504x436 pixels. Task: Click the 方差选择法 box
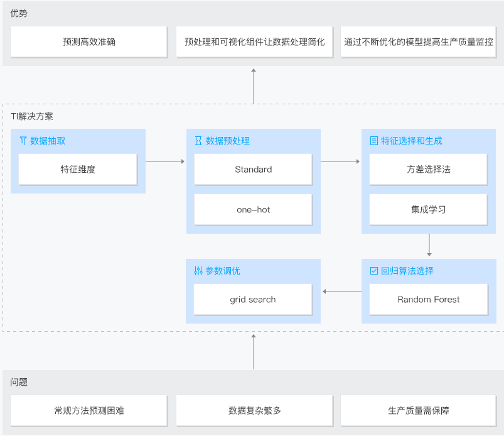(x=429, y=169)
